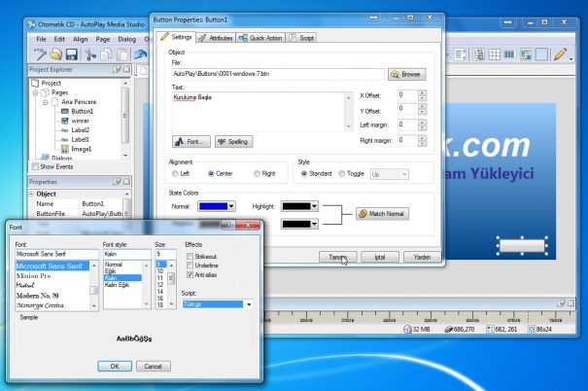Close the Project Explorer panel

coord(126,69)
